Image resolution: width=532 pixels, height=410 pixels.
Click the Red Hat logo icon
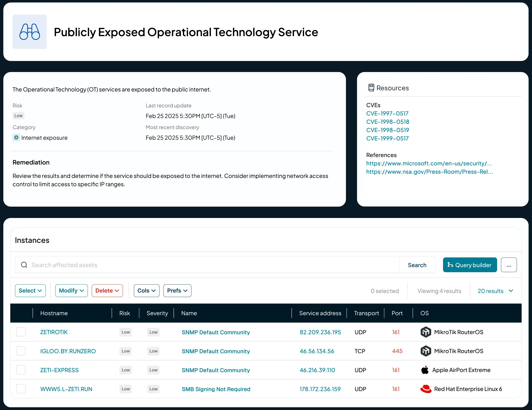tap(426, 389)
